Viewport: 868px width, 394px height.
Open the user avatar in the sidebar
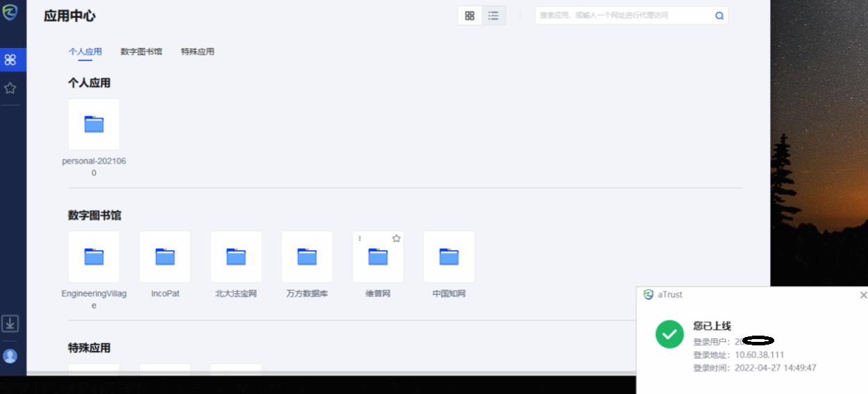[10, 356]
